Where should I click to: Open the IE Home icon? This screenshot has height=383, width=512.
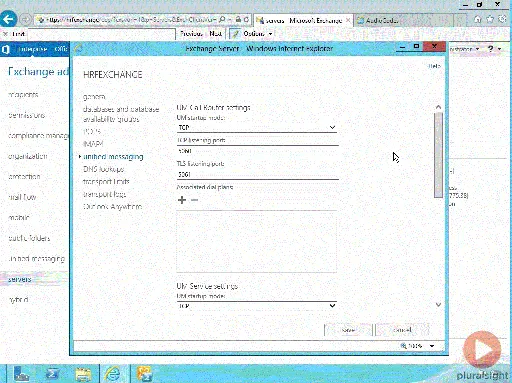pos(478,19)
